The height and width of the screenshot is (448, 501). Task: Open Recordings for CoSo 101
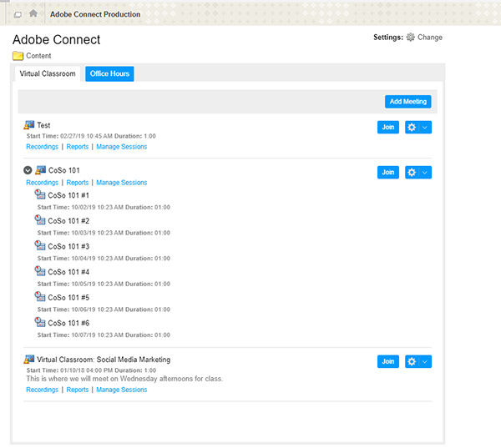click(43, 183)
